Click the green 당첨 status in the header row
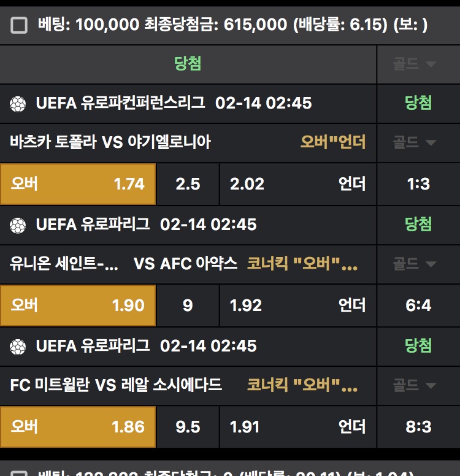Image resolution: width=460 pixels, height=476 pixels. 188,64
